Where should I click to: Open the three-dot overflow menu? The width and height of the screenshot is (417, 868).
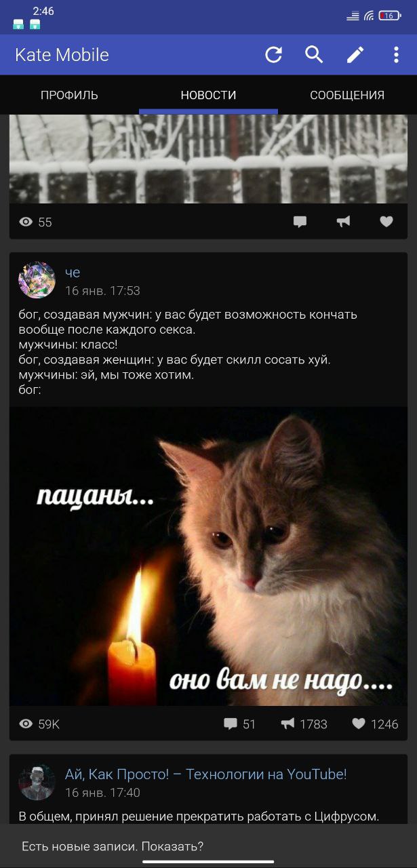tap(396, 55)
